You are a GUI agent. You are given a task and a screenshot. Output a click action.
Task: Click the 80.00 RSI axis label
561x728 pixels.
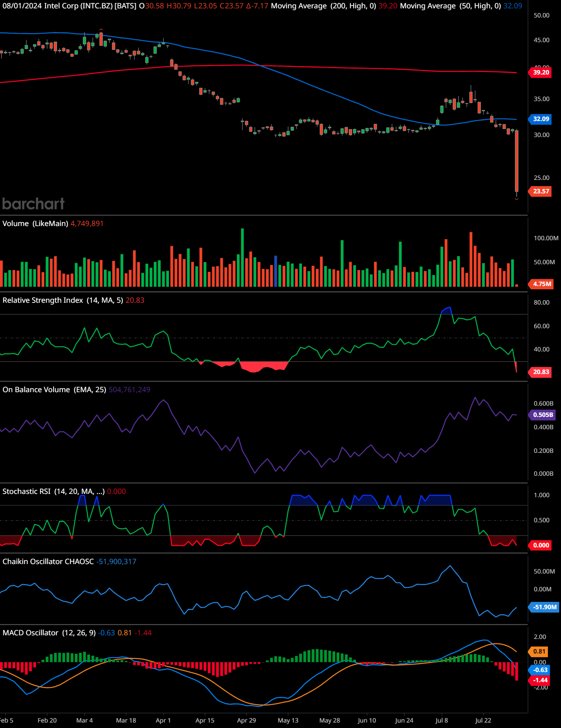pos(541,302)
